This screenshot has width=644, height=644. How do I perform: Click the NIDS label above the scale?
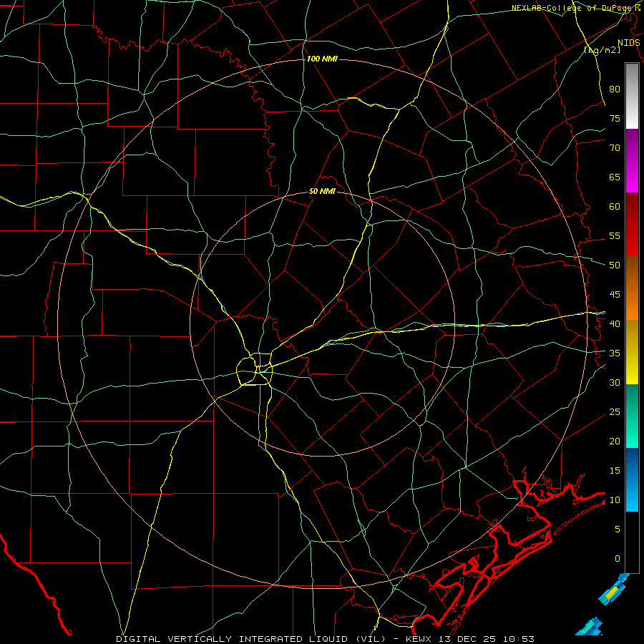coord(628,43)
